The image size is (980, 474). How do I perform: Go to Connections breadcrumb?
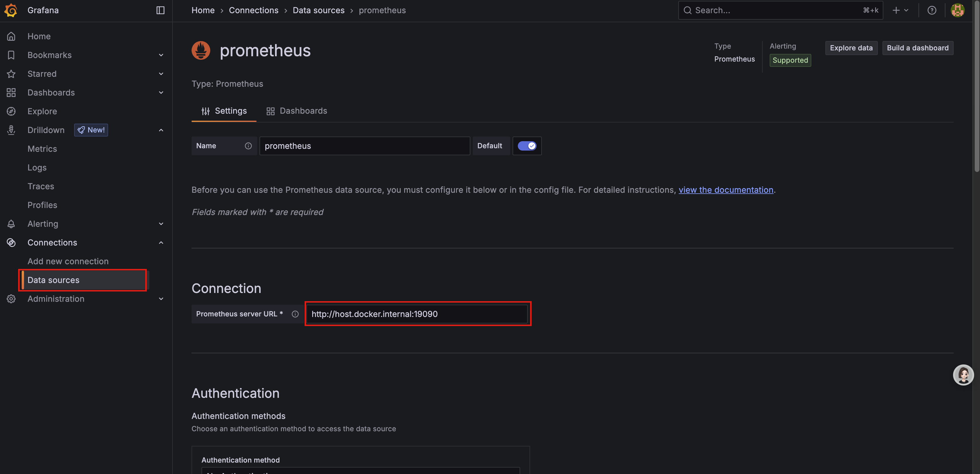click(x=254, y=10)
